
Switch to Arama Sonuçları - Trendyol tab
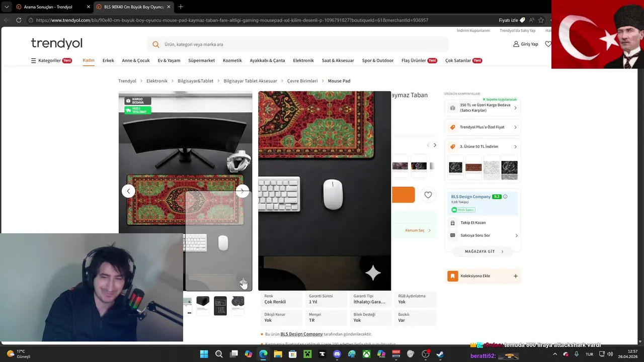click(x=48, y=7)
